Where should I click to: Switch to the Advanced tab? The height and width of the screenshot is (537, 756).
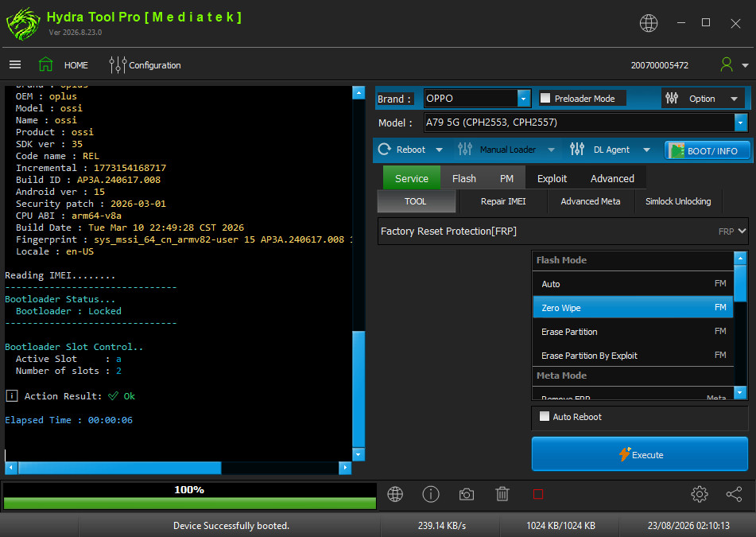[612, 178]
